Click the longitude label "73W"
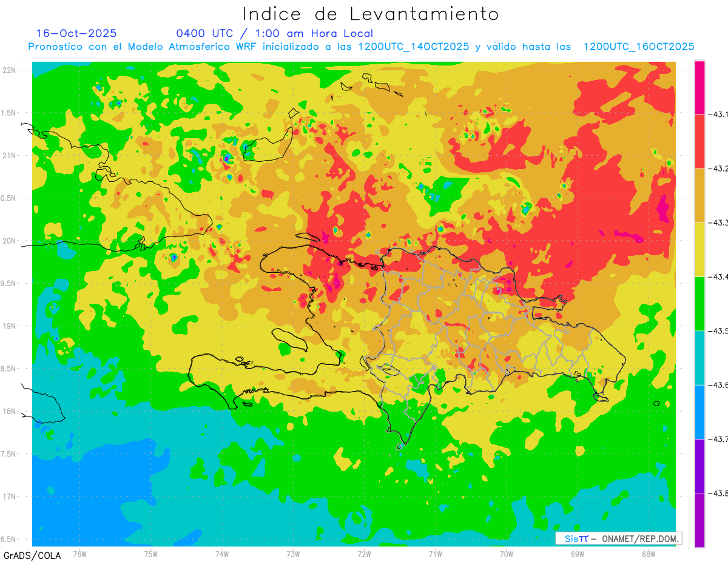 pyautogui.click(x=293, y=554)
